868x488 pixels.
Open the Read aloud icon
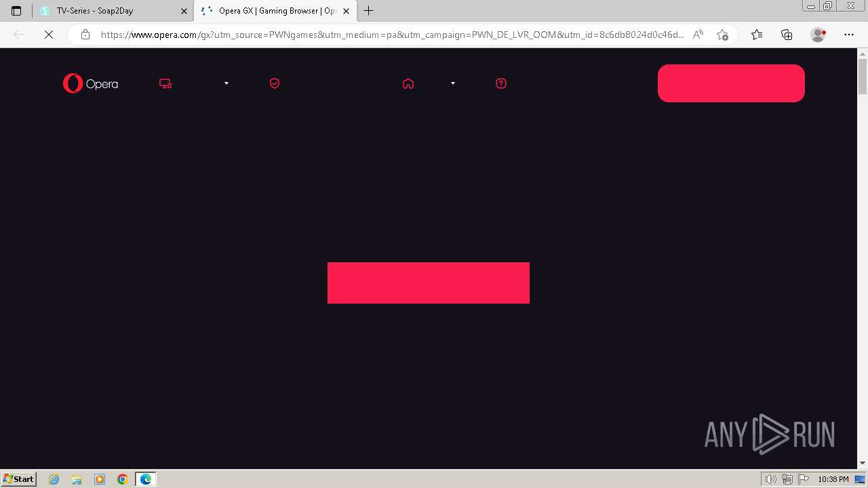pyautogui.click(x=698, y=35)
